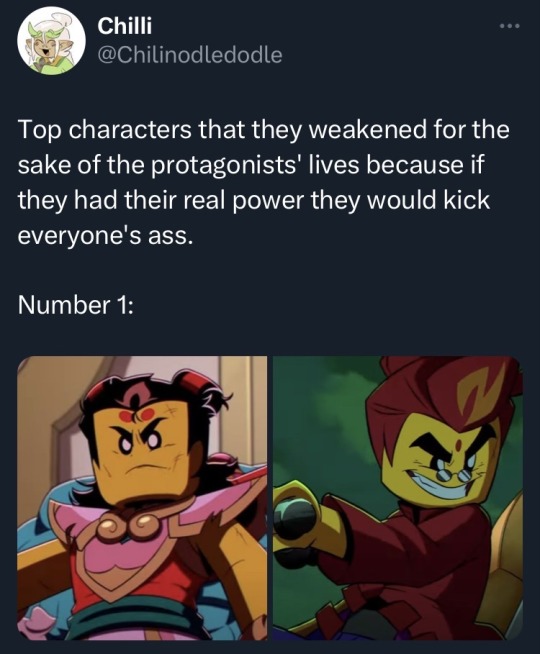Click the tweet line starting 'they had their'
The height and width of the screenshot is (654, 540).
(254, 200)
